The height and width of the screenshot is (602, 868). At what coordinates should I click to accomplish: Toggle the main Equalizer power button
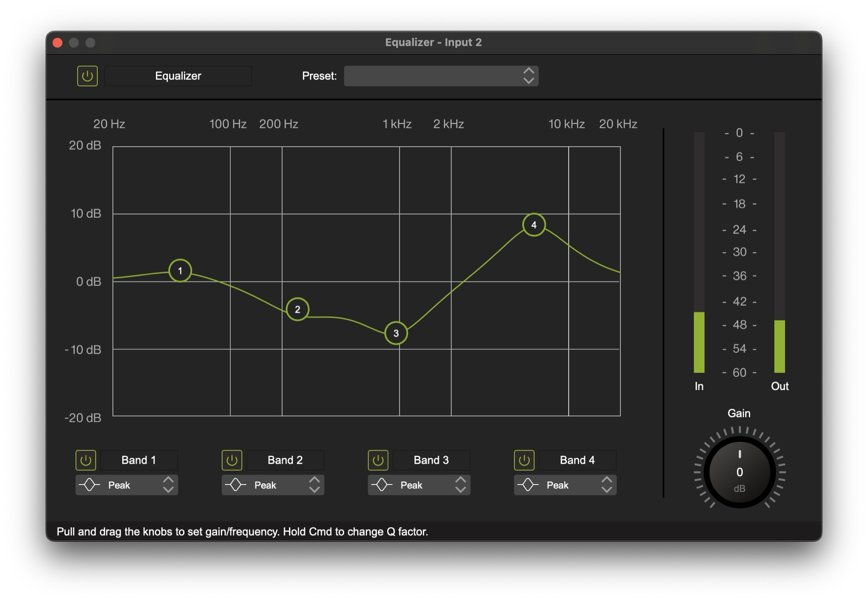coord(87,76)
